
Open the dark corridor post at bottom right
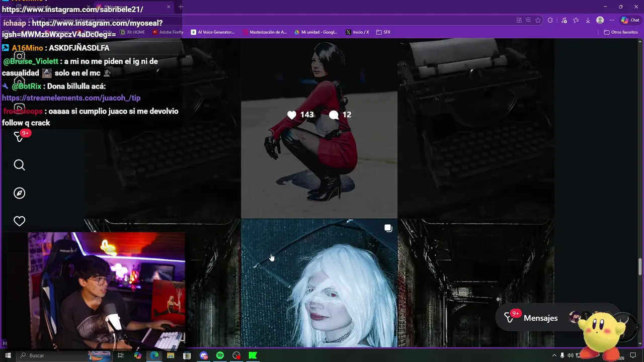[x=476, y=283]
